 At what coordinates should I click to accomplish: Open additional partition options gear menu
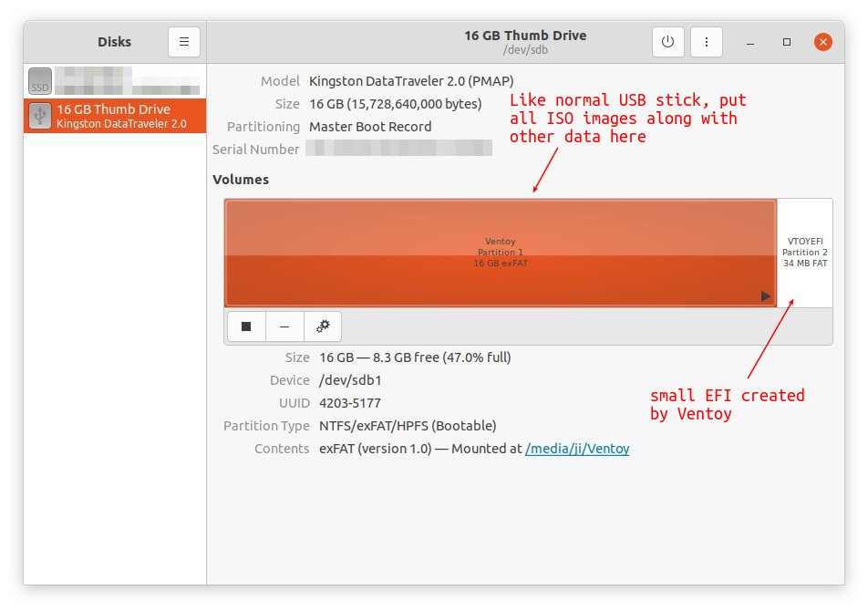point(323,326)
